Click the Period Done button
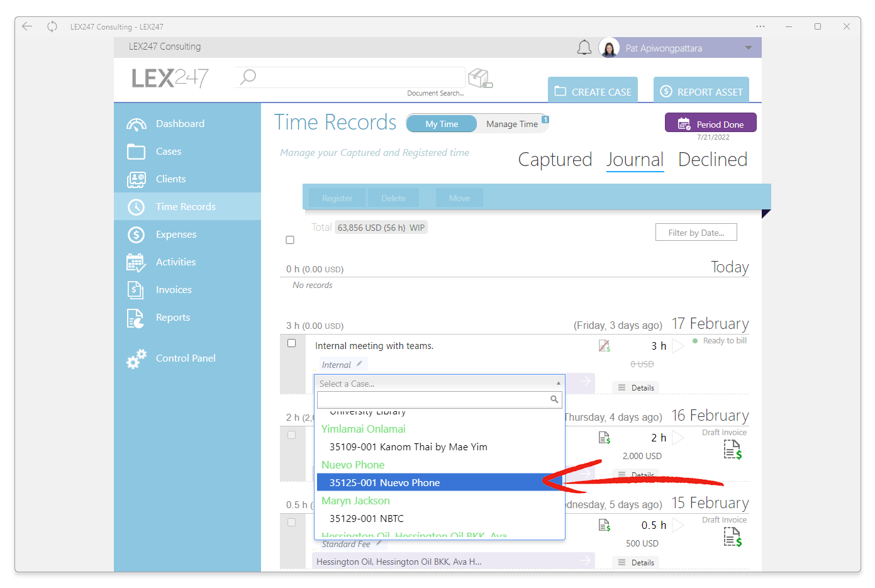The height and width of the screenshot is (588, 875). pyautogui.click(x=711, y=123)
